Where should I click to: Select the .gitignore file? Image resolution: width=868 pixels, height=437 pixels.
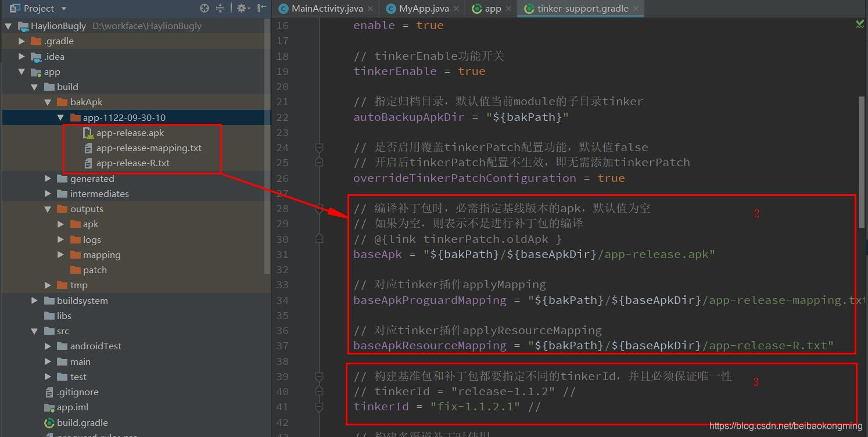[x=77, y=392]
